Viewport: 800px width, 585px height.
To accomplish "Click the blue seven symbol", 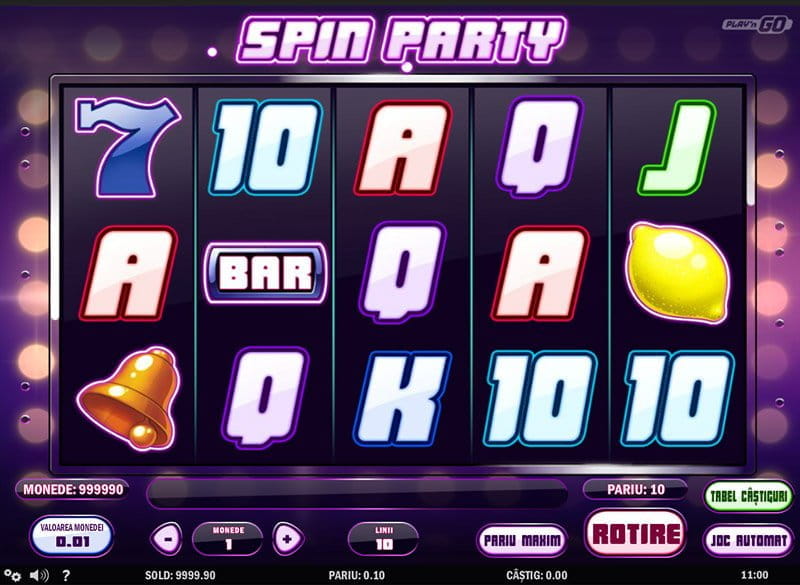I will (x=128, y=147).
